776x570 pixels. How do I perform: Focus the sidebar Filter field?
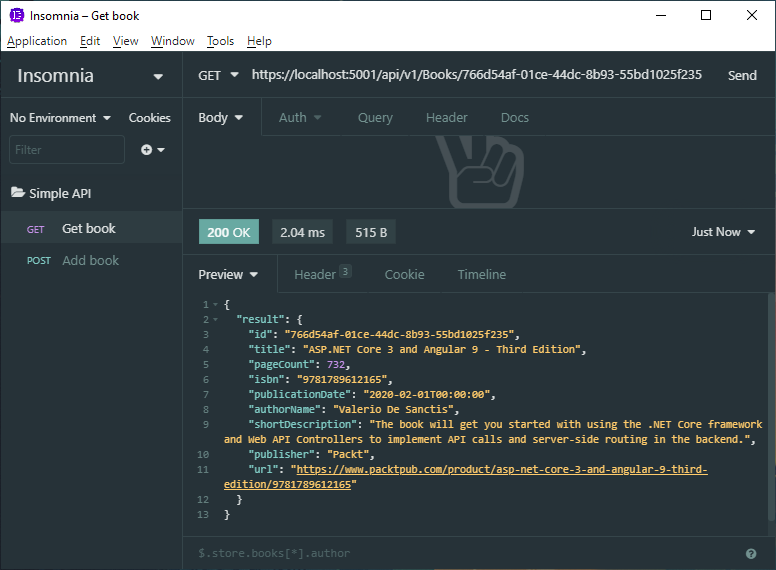click(67, 149)
